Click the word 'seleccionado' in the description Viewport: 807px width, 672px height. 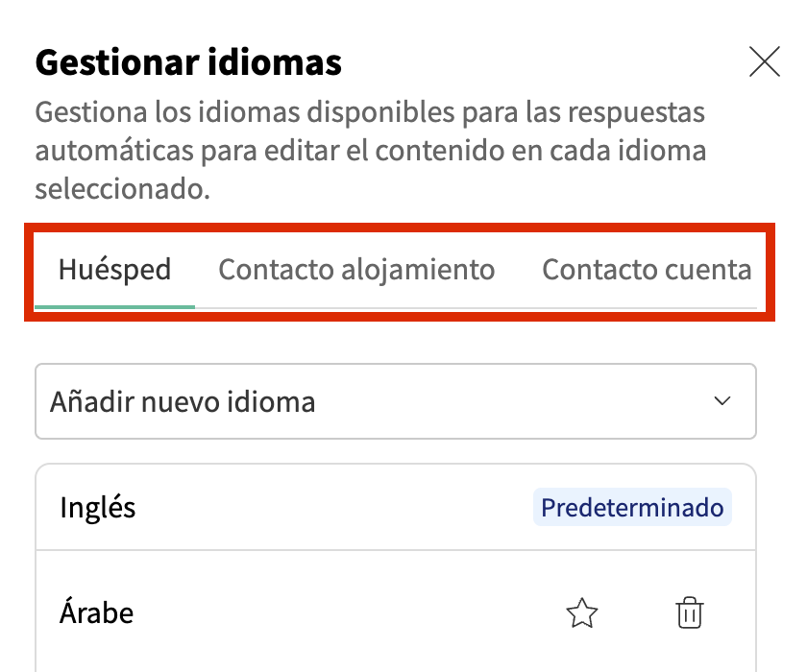tap(121, 189)
